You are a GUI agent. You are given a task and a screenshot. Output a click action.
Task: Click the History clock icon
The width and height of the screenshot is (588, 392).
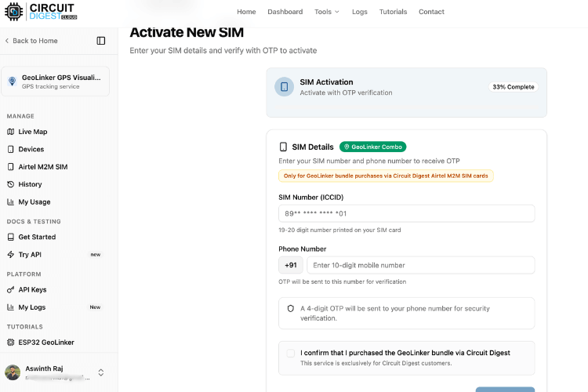click(10, 184)
